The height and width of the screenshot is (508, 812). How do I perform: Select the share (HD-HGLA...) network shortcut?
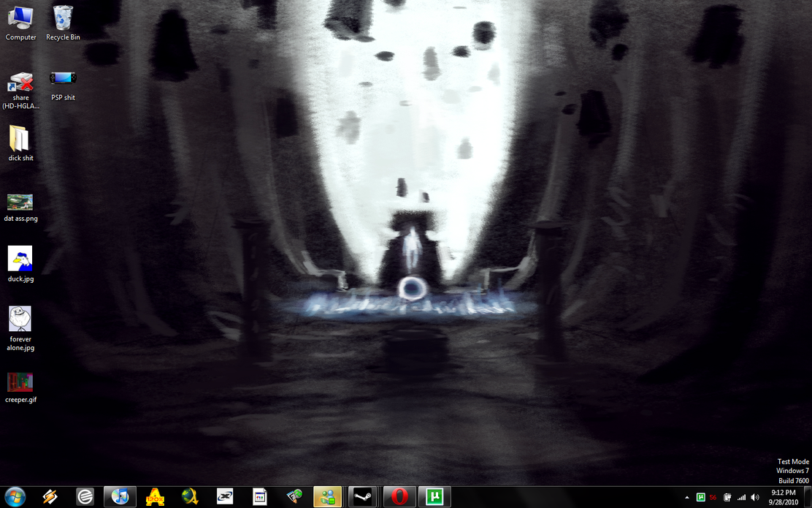(20, 90)
